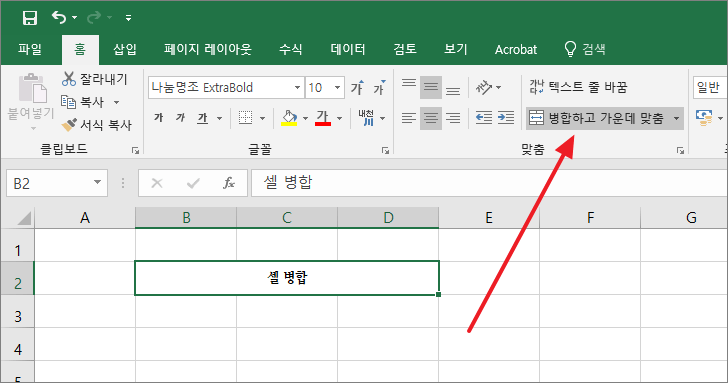
Task: Toggle bold formatting (first 가 button)
Action: [x=159, y=118]
